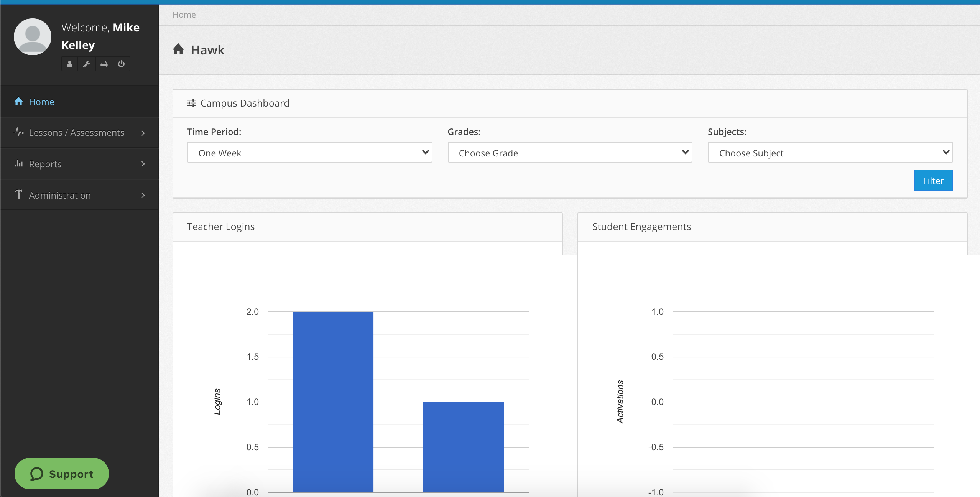The height and width of the screenshot is (497, 980).
Task: Click the Home breadcrumb link
Action: 184,15
